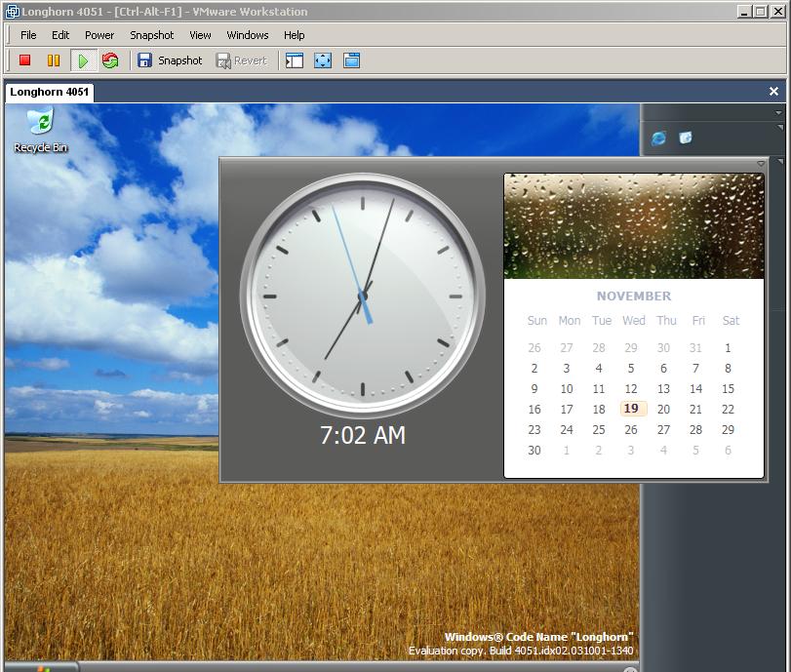Click the Sun column header
This screenshot has width=791, height=672.
tap(537, 320)
